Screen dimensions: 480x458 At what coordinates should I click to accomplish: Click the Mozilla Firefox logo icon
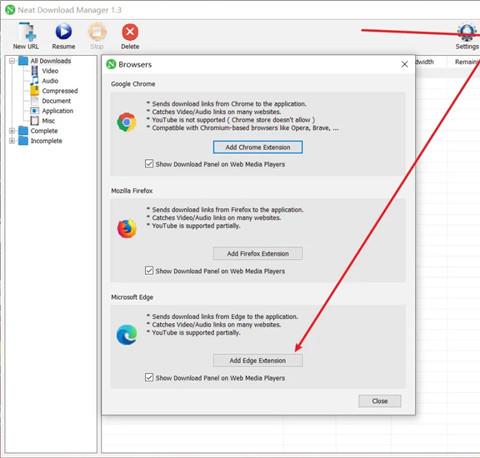coord(127,229)
